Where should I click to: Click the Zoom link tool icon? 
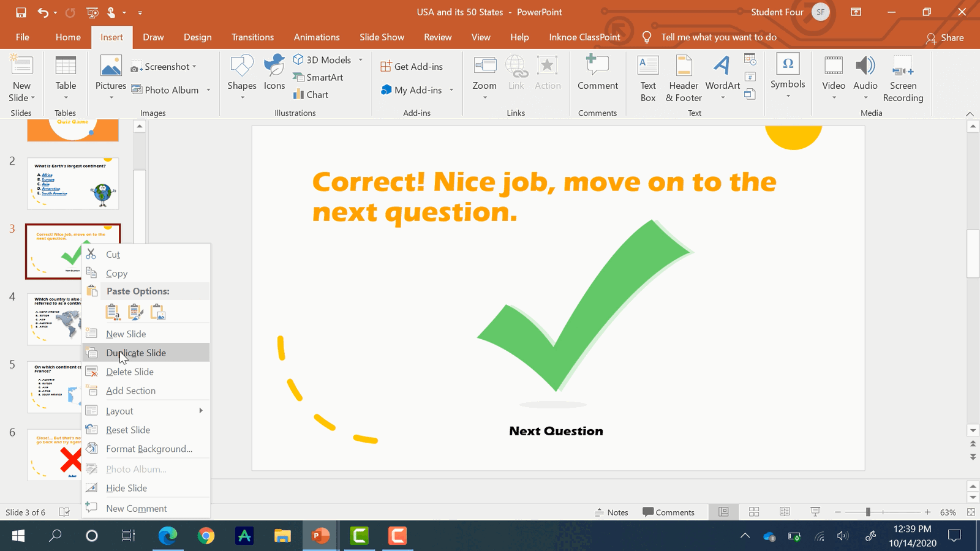484,66
